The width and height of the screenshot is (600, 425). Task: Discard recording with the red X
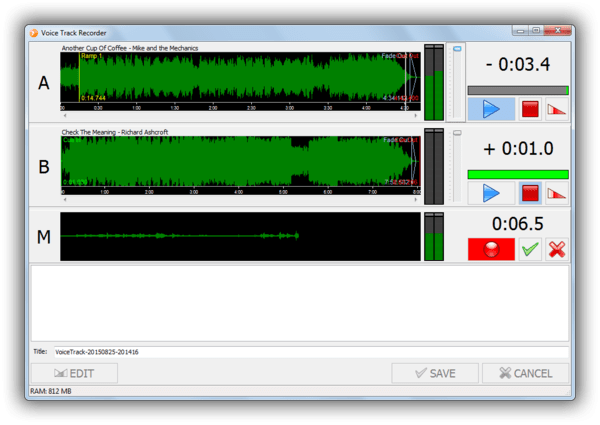click(557, 249)
